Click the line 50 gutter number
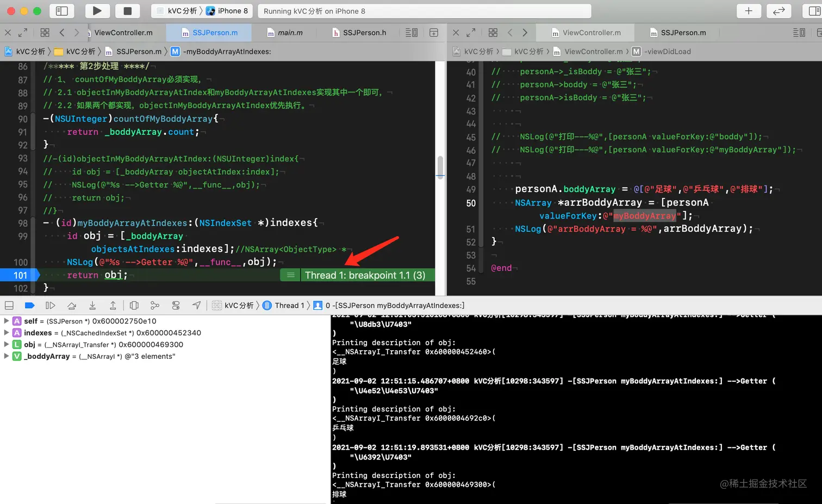Image resolution: width=822 pixels, height=504 pixels. 471,203
